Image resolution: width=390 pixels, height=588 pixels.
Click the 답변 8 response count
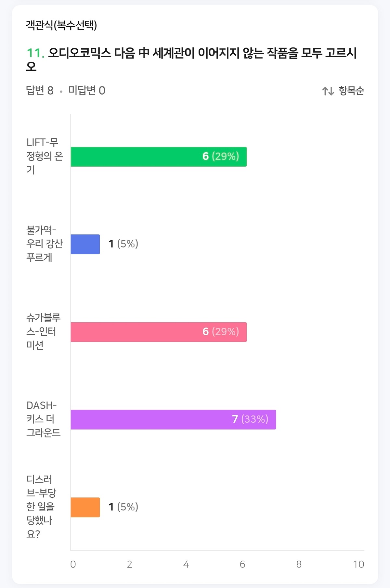click(x=40, y=91)
